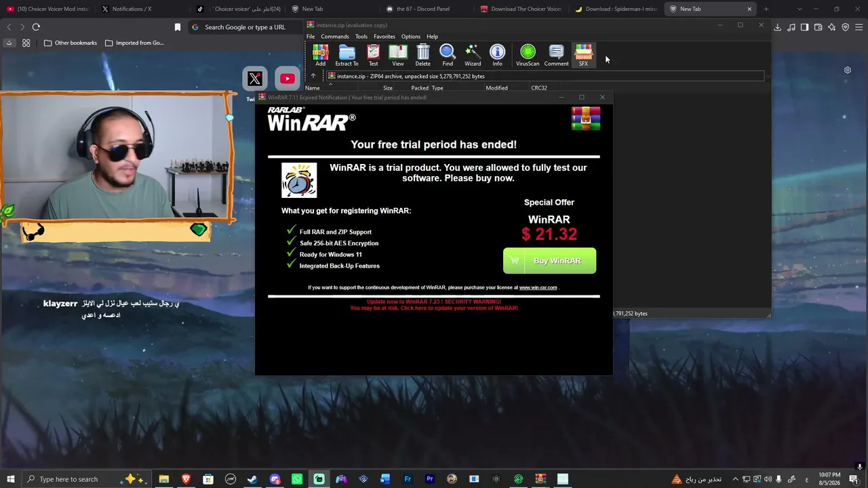Screen dimensions: 868x488
Task: Open WinRAR from the taskbar
Action: tap(540, 479)
